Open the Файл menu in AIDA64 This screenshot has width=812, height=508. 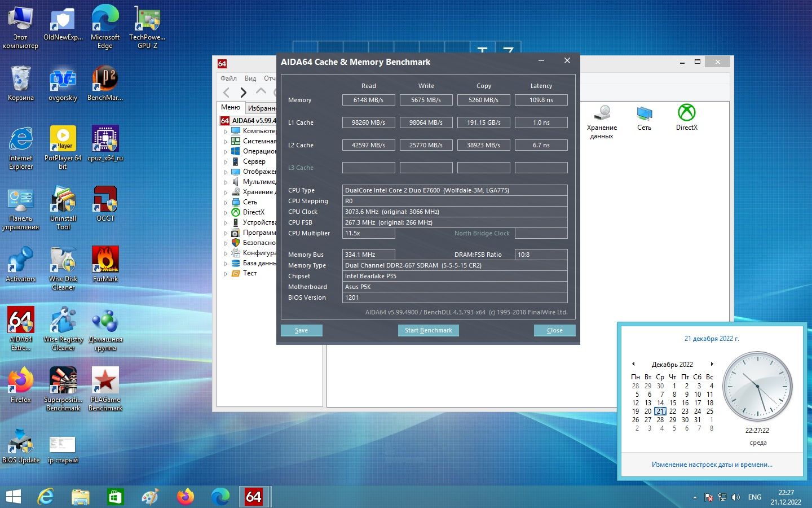tap(228, 78)
